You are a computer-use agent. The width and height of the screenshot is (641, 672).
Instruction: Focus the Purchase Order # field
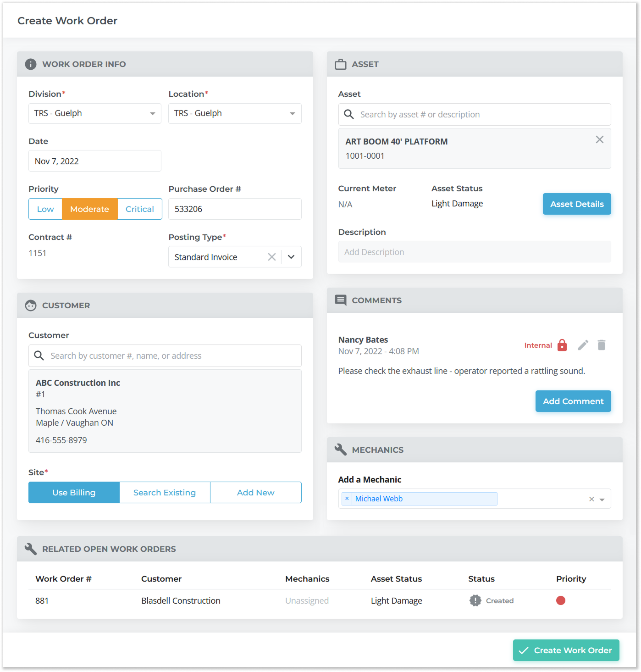pyautogui.click(x=235, y=209)
